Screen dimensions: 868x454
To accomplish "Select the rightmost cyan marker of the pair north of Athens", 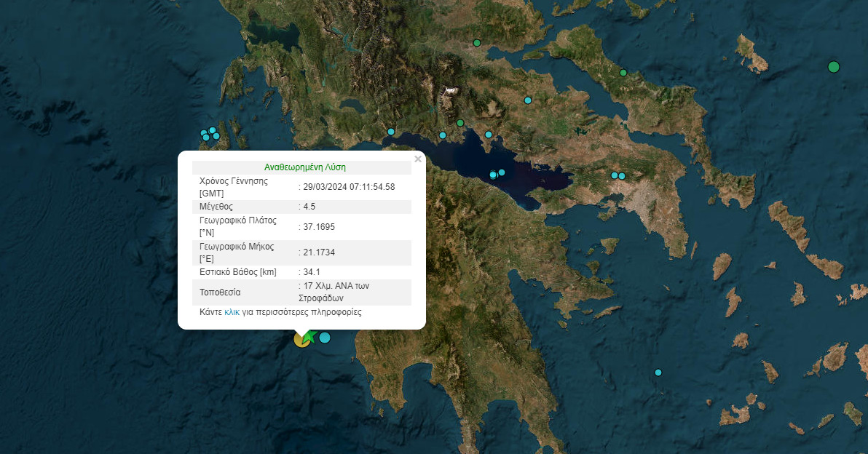I will pos(622,175).
